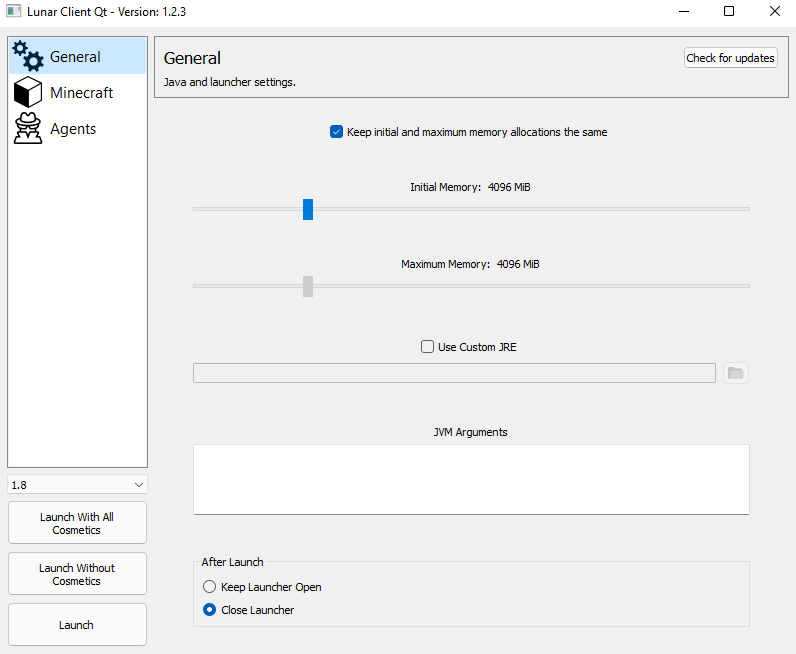Click Check for updates button
Viewport: 796px width, 654px height.
pyautogui.click(x=730, y=58)
